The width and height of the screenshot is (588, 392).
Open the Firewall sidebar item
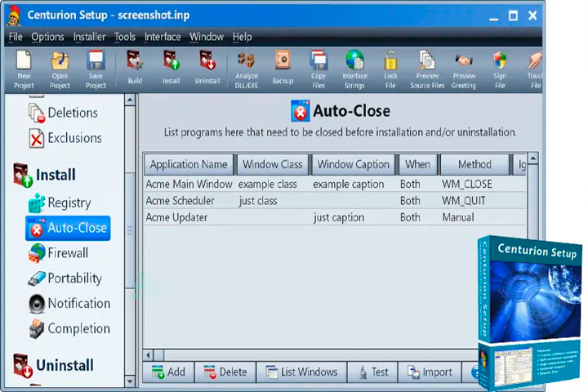[58, 253]
